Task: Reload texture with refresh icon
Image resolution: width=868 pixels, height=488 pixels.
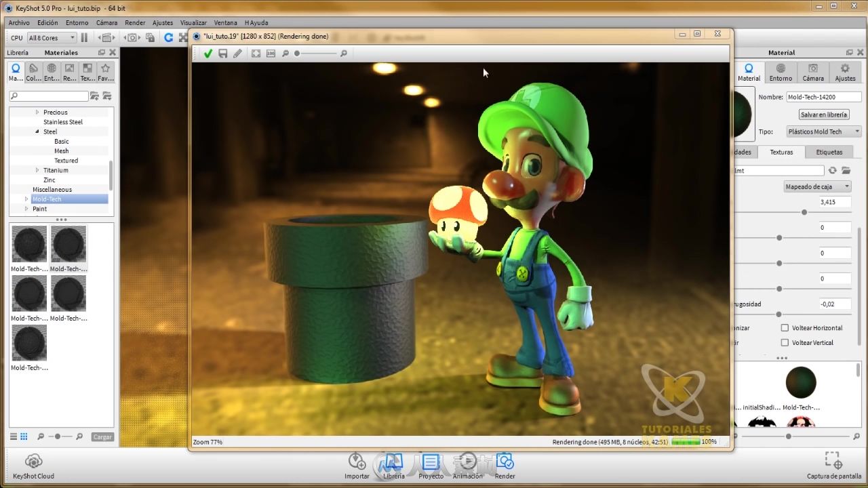Action: click(x=832, y=171)
